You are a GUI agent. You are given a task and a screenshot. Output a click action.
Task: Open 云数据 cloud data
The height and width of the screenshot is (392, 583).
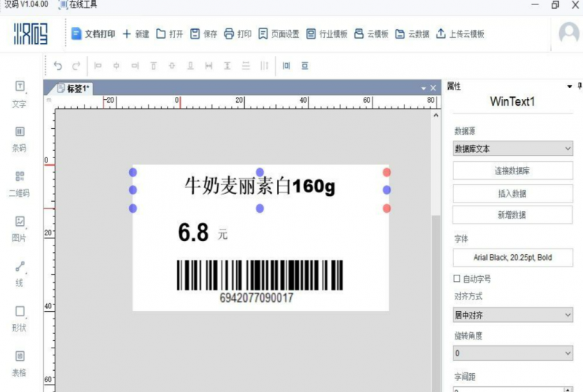coord(412,34)
